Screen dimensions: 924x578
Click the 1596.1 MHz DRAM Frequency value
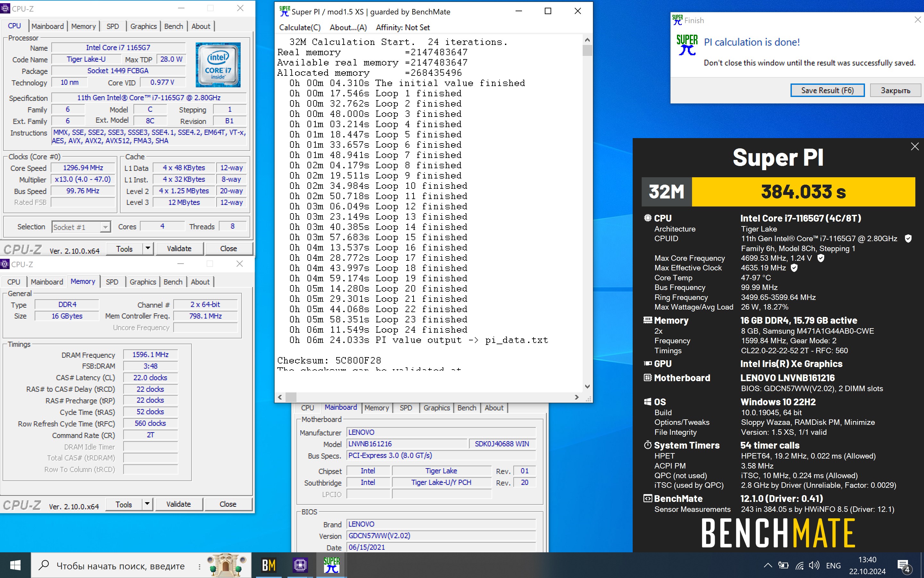tap(150, 355)
